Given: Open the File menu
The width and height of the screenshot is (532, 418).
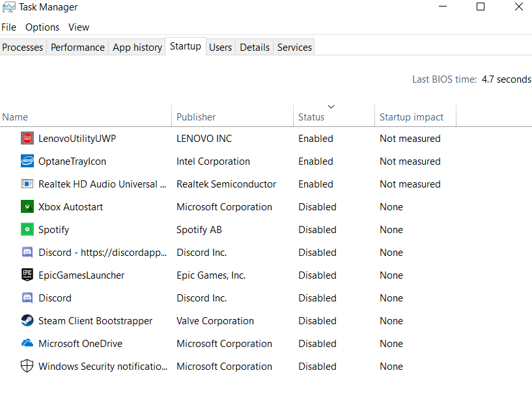Looking at the screenshot, I should click(x=9, y=27).
